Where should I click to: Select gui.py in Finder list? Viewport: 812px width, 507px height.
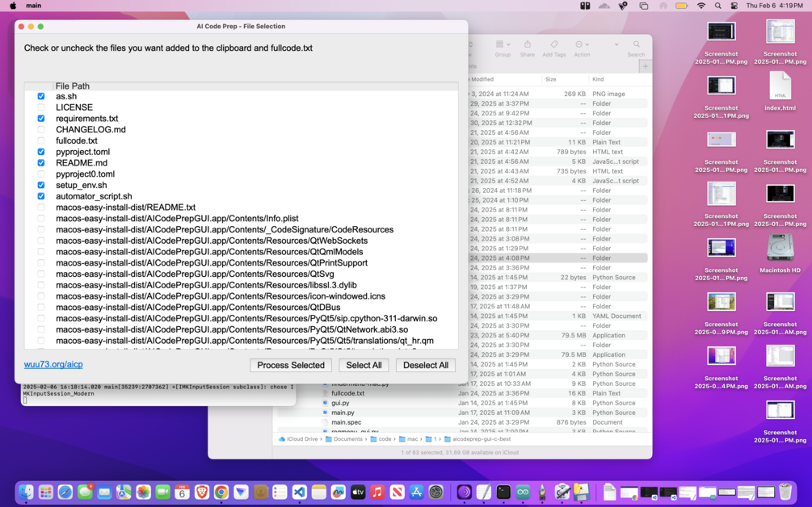click(340, 403)
